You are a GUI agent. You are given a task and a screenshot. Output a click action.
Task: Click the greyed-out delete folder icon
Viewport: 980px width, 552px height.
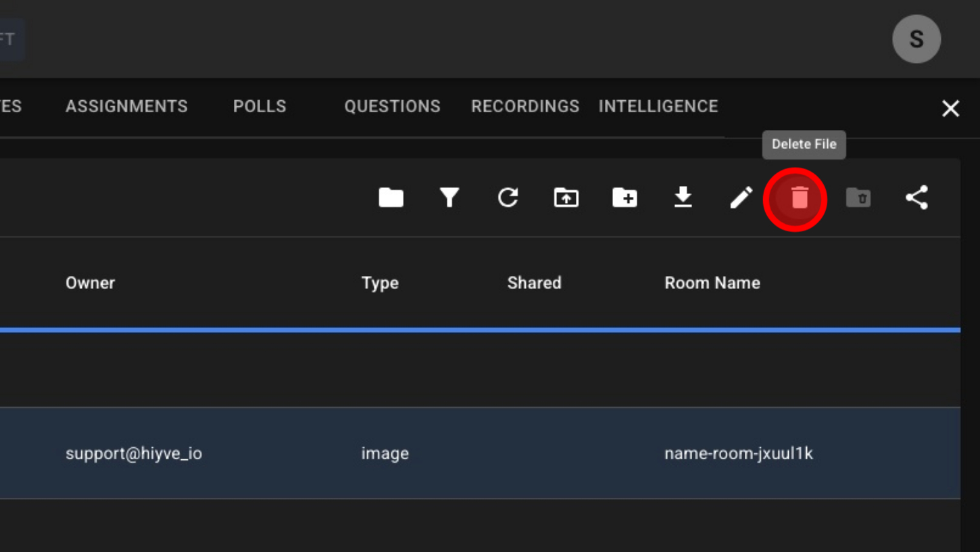(858, 198)
